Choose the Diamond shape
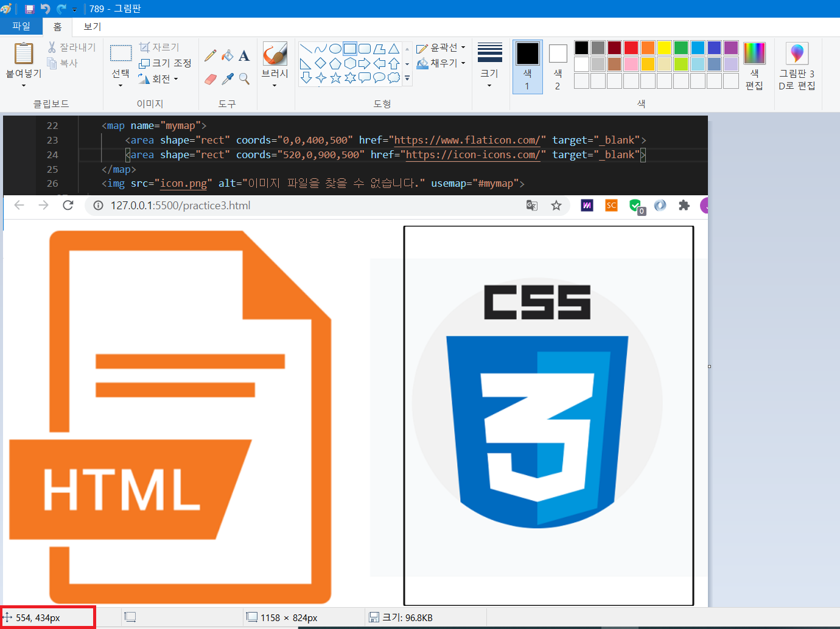The image size is (840, 629). [x=321, y=63]
